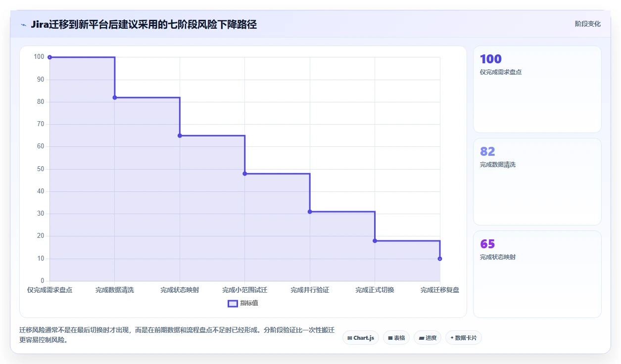The height and width of the screenshot is (364, 621).
Task: Click the Chart.js tag pill
Action: coord(361,338)
